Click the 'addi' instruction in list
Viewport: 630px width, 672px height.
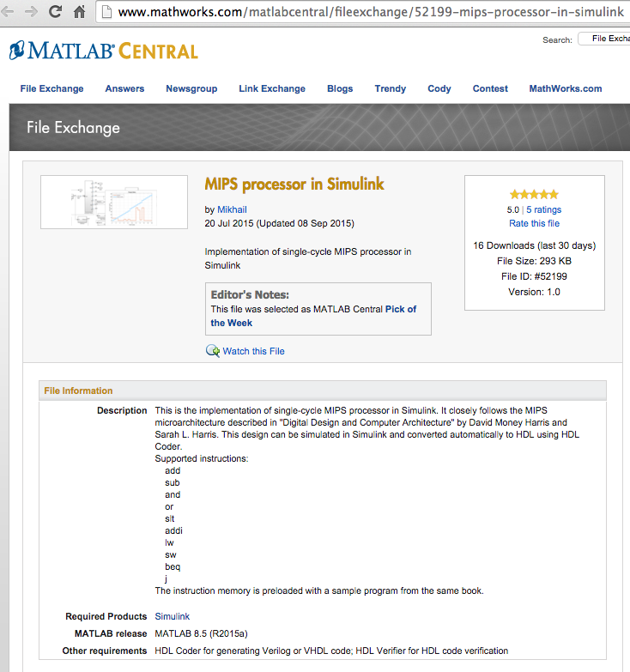pos(173,530)
